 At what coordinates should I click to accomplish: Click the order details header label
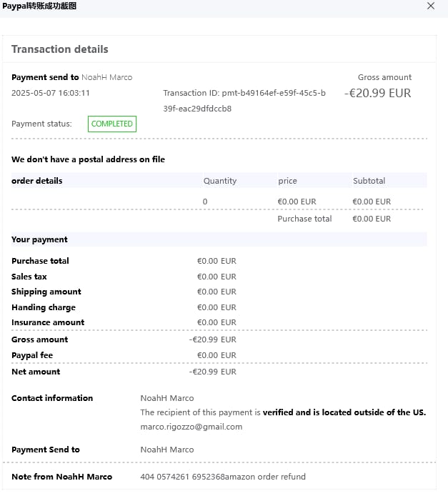tap(37, 181)
